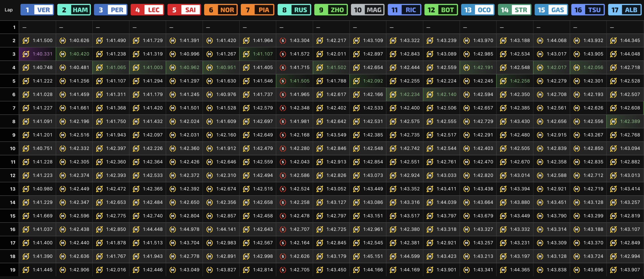Click tyre icon on ALB lap 8
The image size is (644, 279).
613,122
